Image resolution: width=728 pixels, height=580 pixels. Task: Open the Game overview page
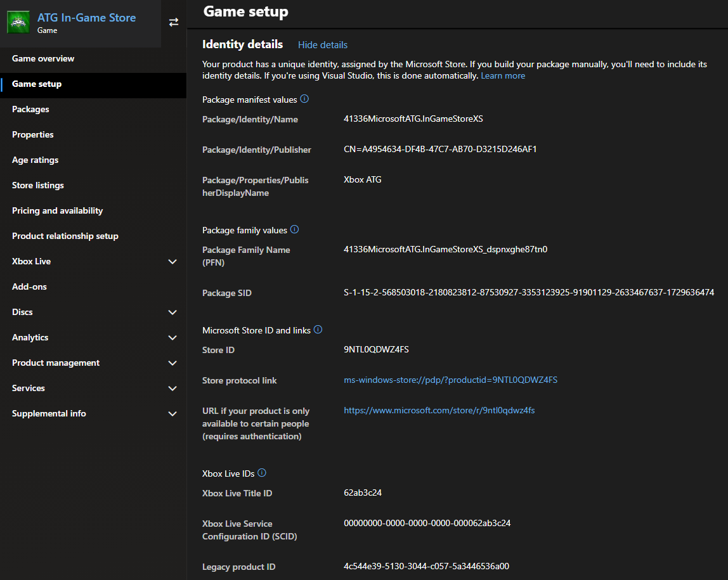[x=42, y=58]
